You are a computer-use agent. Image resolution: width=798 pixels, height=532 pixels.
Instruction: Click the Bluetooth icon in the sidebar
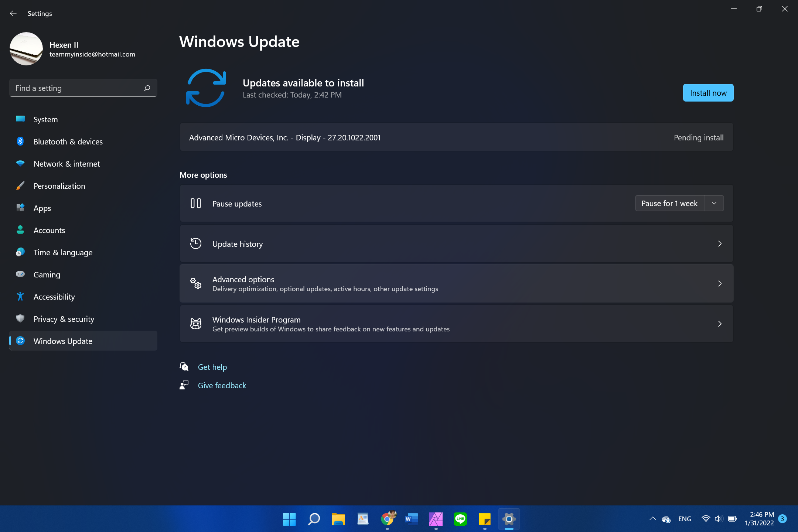coord(20,141)
